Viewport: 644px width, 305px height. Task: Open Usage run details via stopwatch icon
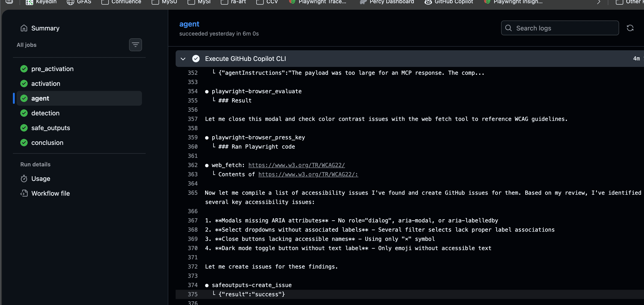[24, 178]
